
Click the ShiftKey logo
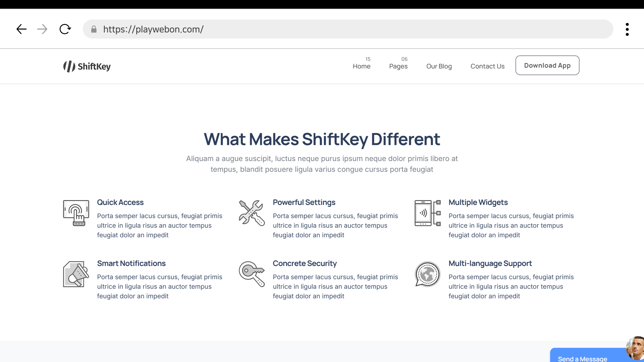[87, 66]
